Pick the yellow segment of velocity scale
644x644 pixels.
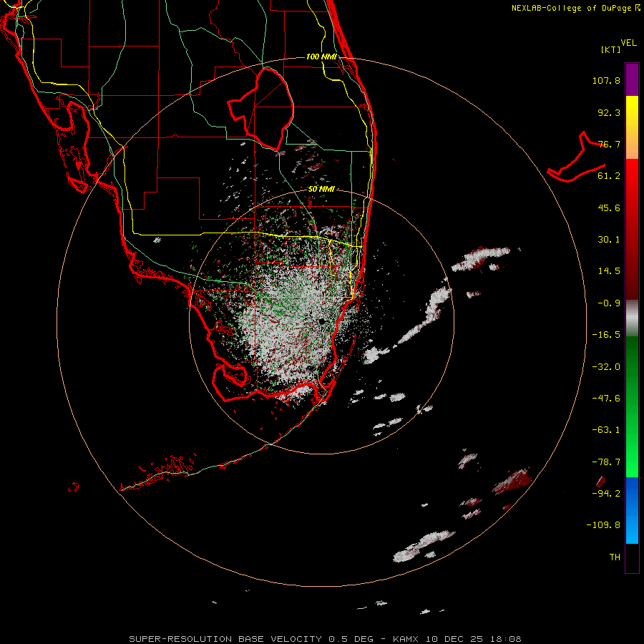click(x=632, y=109)
